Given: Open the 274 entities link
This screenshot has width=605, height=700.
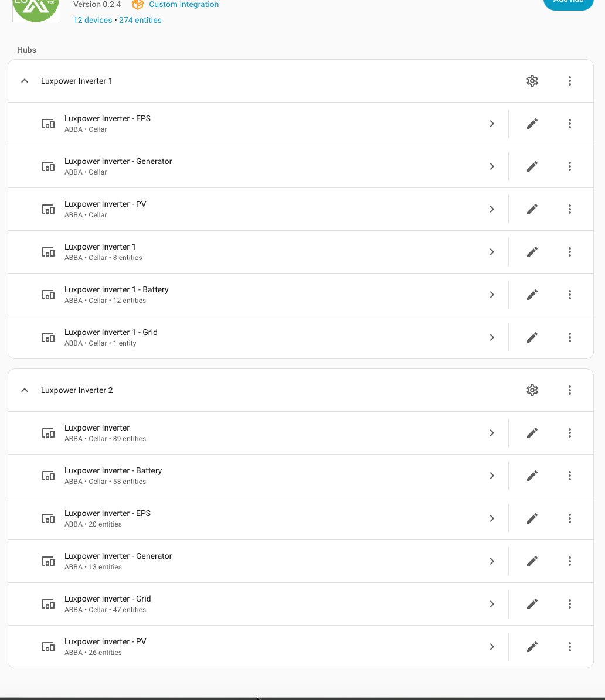Looking at the screenshot, I should 140,20.
